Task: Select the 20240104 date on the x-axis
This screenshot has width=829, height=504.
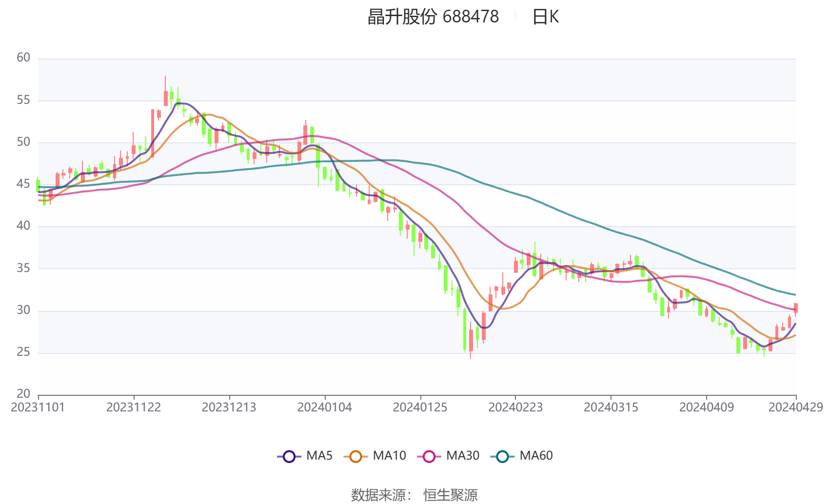Action: (x=325, y=407)
